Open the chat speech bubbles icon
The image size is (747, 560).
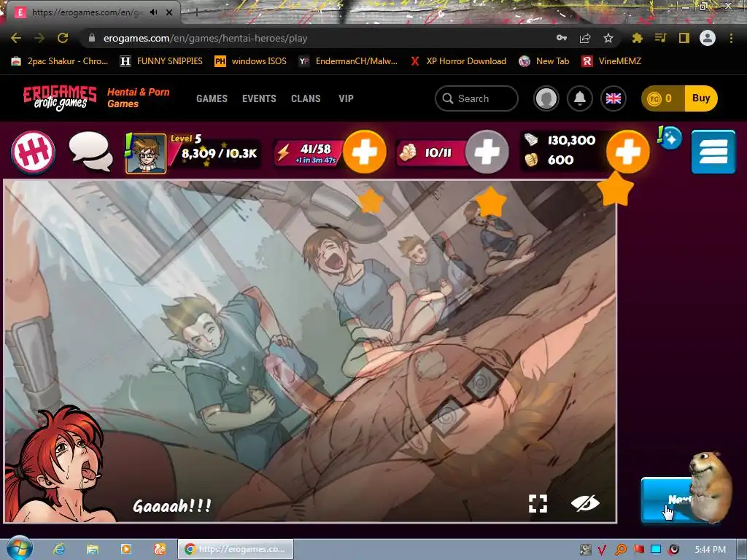(x=90, y=152)
